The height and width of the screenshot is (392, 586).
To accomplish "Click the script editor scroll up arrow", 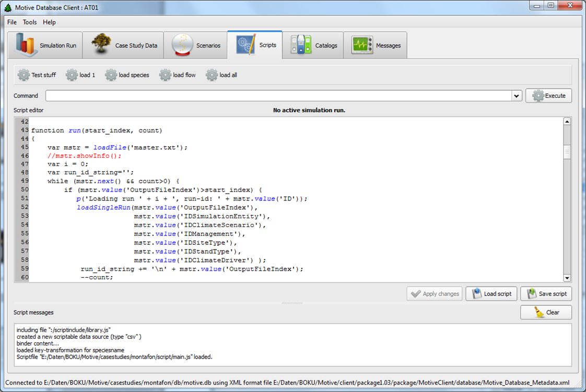I will tap(567, 121).
